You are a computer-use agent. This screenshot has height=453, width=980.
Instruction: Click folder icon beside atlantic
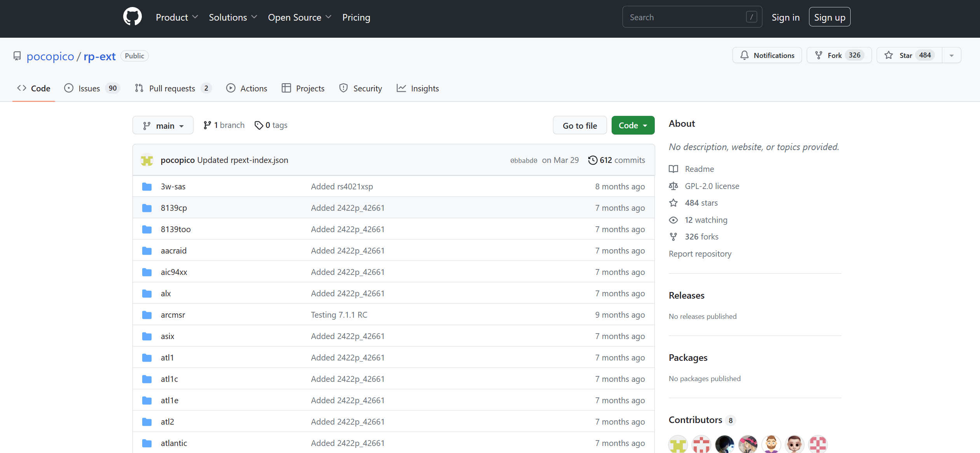tap(147, 443)
